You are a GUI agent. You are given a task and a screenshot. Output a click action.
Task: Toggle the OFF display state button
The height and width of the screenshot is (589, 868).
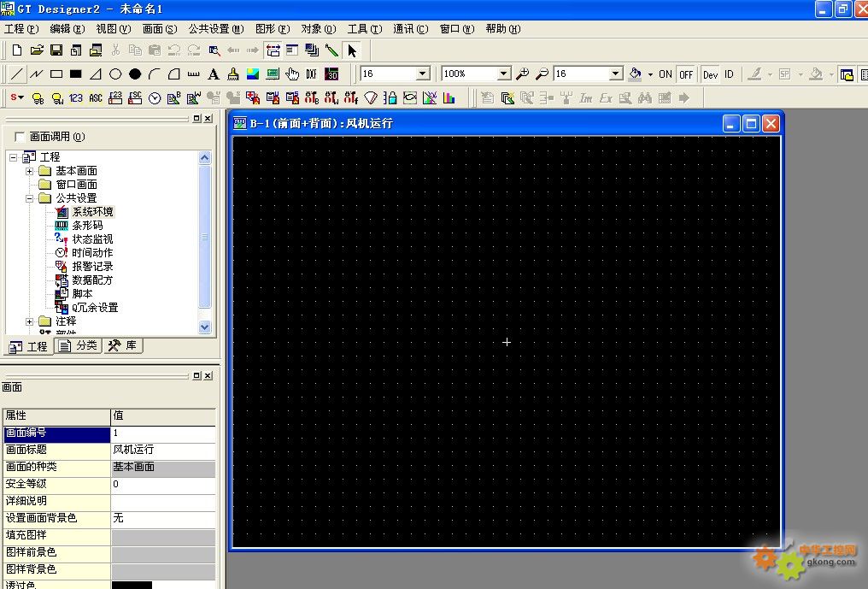click(x=686, y=74)
